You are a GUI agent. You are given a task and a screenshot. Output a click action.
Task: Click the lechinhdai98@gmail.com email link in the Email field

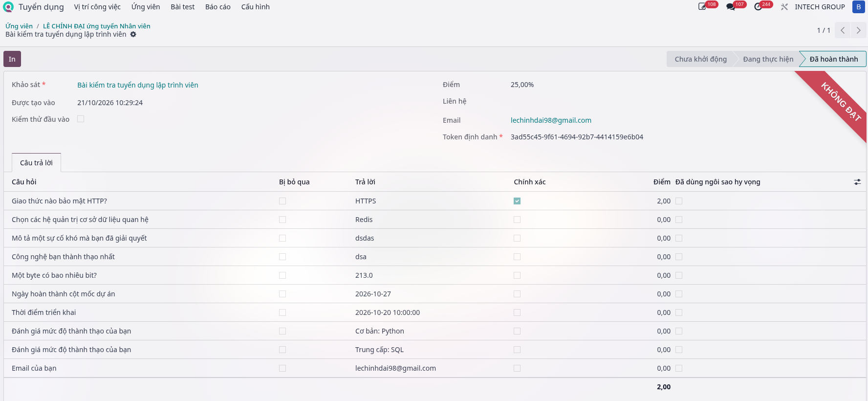click(x=551, y=120)
